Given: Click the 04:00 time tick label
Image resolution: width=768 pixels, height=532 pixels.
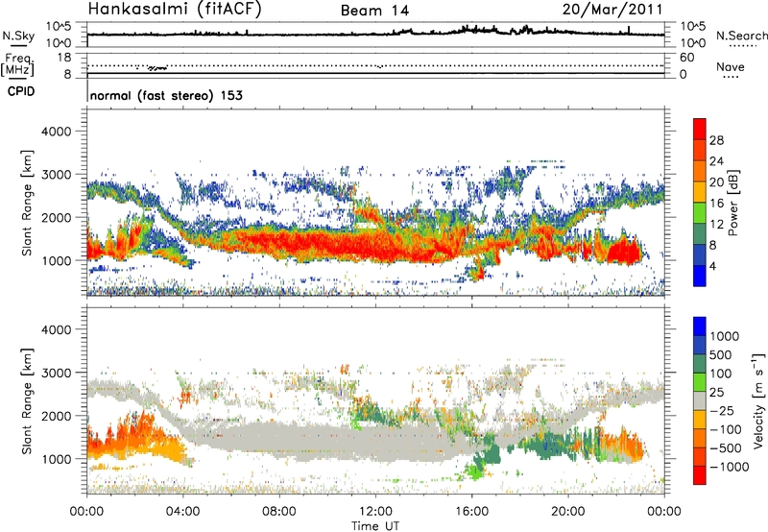Looking at the screenshot, I should pos(182,512).
